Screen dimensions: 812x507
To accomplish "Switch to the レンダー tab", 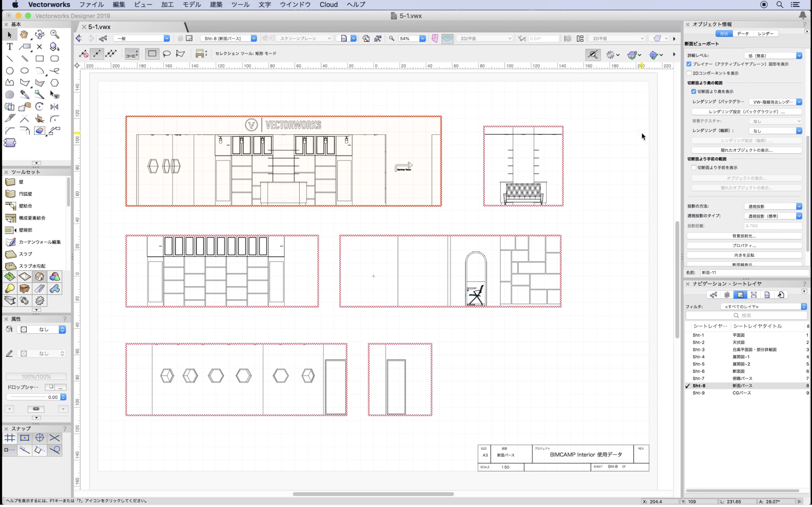I will 765,34.
